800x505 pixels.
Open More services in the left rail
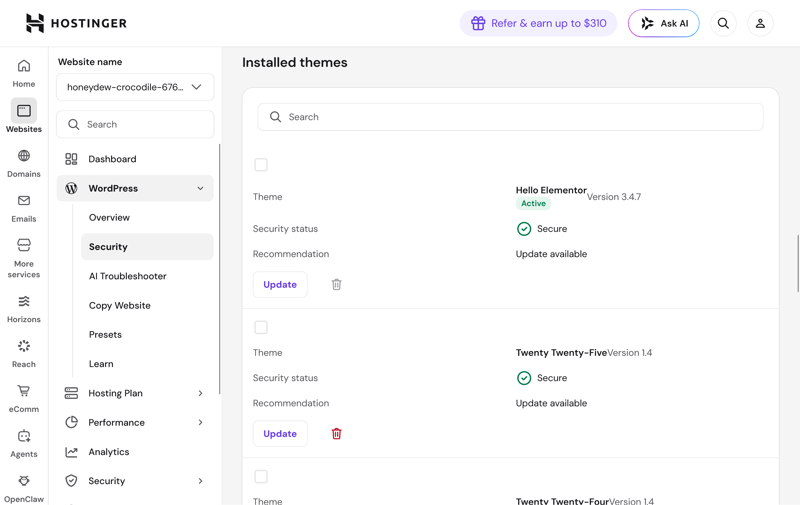(24, 258)
